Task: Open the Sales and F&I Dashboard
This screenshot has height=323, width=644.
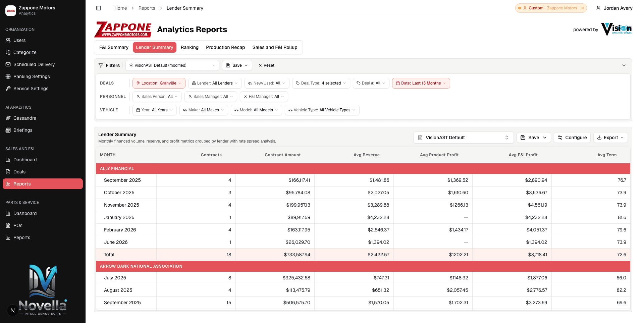Action: point(43,160)
